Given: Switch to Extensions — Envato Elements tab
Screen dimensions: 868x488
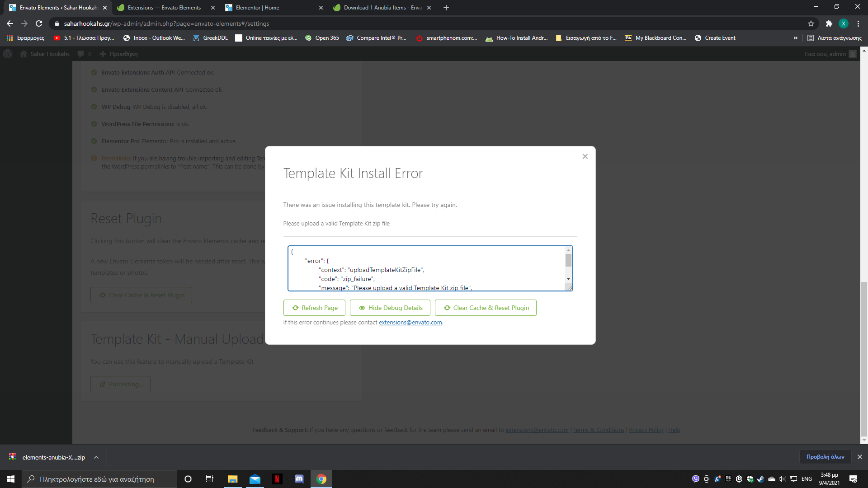Looking at the screenshot, I should (164, 8).
